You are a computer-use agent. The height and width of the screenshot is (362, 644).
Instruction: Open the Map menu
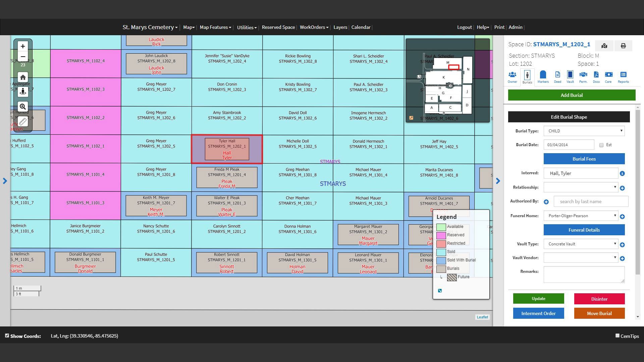click(x=189, y=27)
